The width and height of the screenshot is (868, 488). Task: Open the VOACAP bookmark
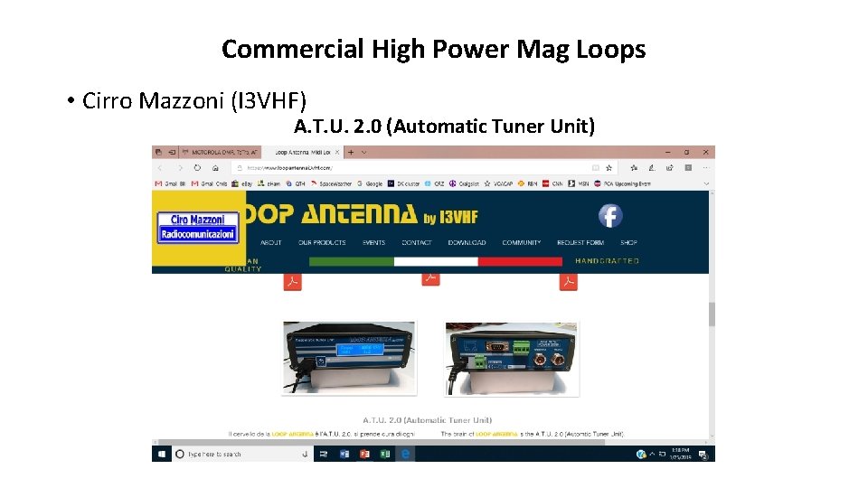pyautogui.click(x=498, y=183)
